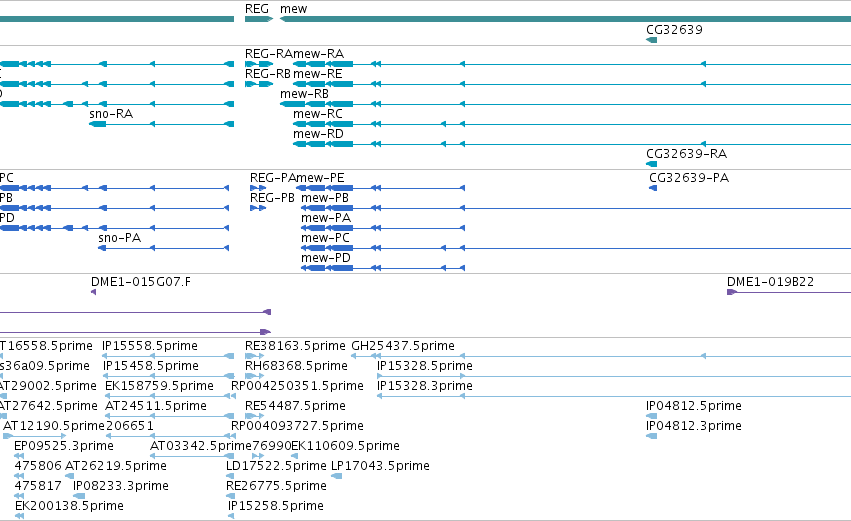Open the mew-RE transcript label
The height and width of the screenshot is (521, 851).
(x=317, y=74)
